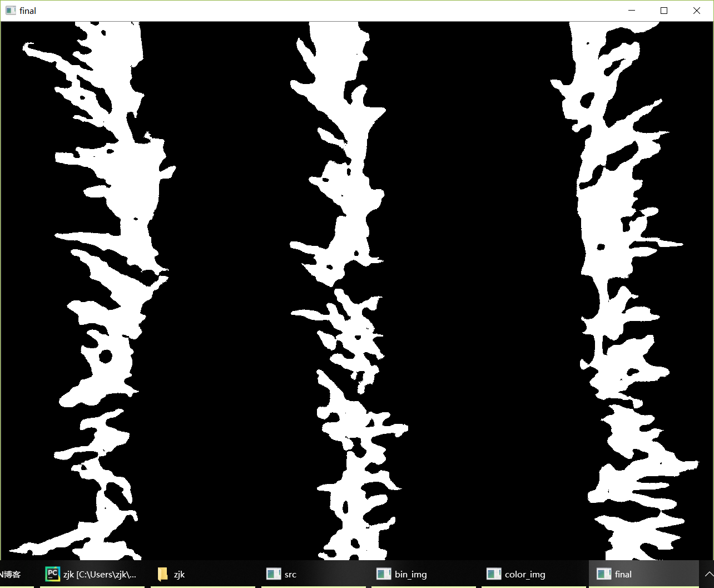Click the final window title icon

point(11,11)
